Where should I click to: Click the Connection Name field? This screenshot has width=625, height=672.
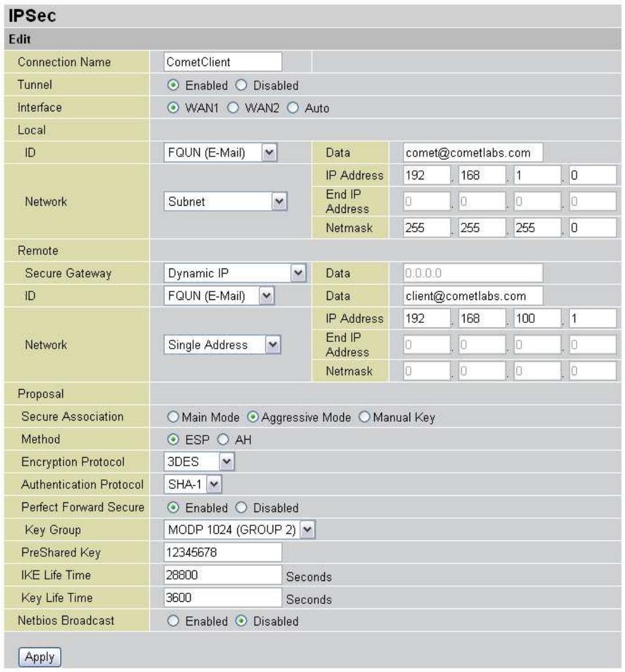click(x=223, y=62)
